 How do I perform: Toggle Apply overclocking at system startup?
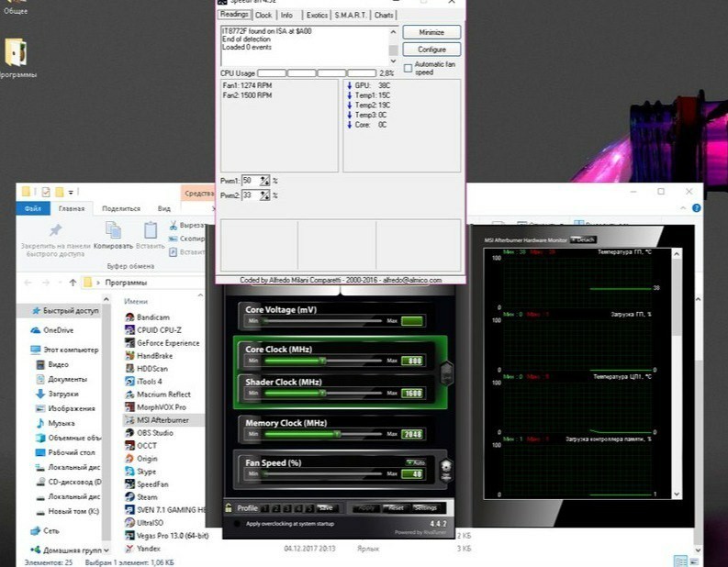[x=237, y=523]
